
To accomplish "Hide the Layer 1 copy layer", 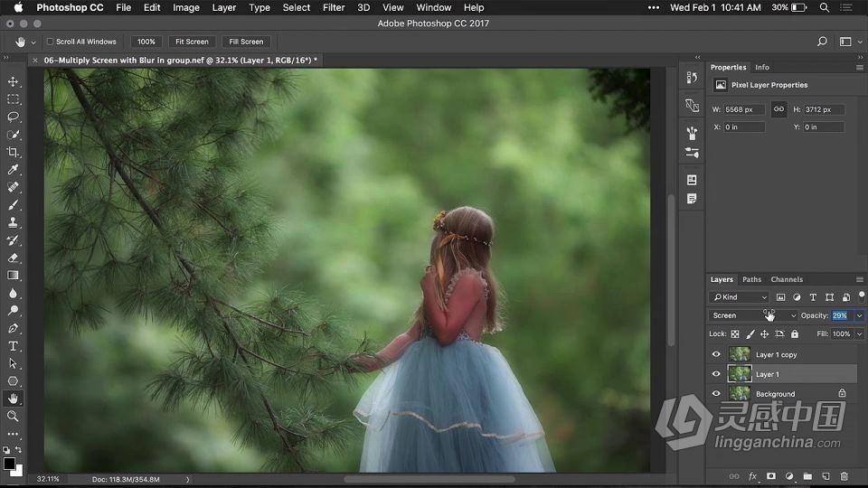I will point(716,354).
